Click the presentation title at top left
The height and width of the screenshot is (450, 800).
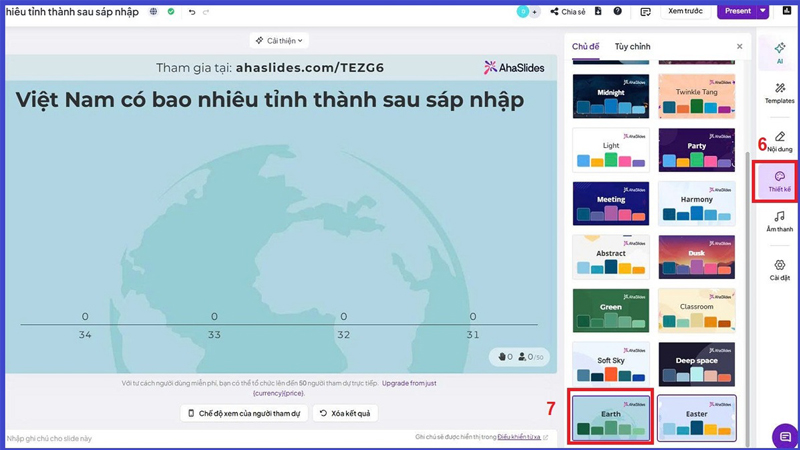[x=72, y=12]
